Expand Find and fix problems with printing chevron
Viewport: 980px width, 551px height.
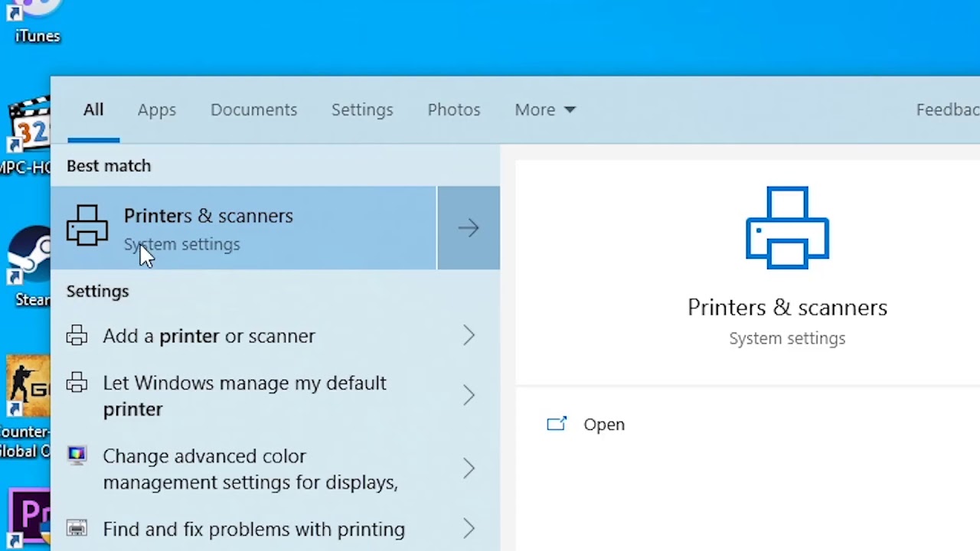point(469,529)
